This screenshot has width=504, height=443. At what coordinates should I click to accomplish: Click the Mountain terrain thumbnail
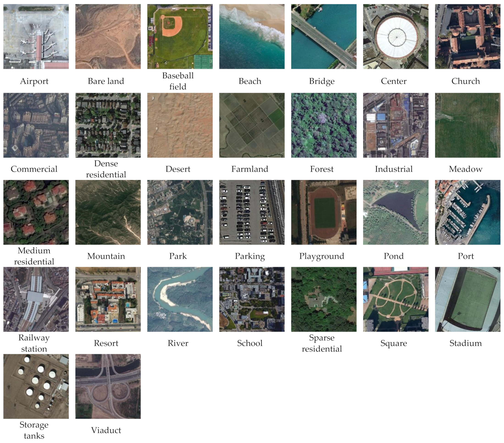108,212
